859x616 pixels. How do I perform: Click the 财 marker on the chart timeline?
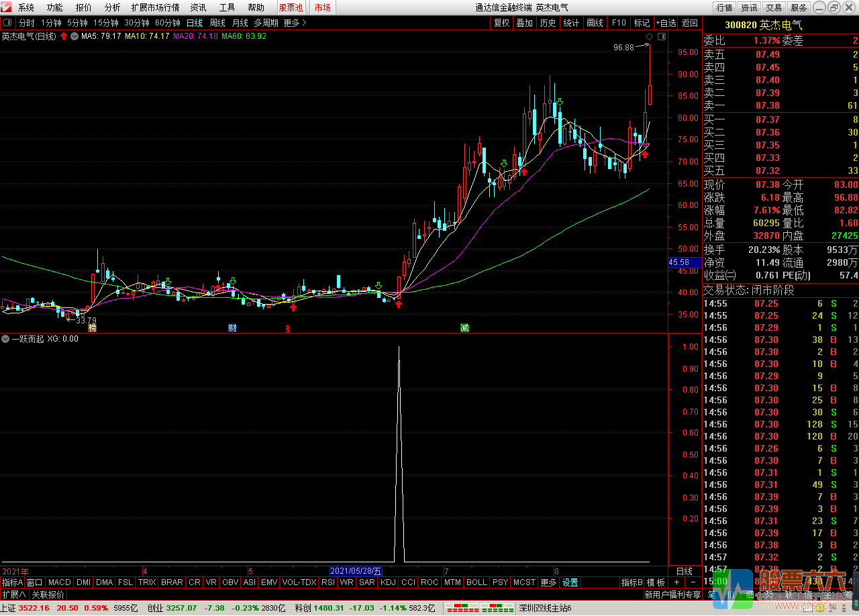point(232,328)
